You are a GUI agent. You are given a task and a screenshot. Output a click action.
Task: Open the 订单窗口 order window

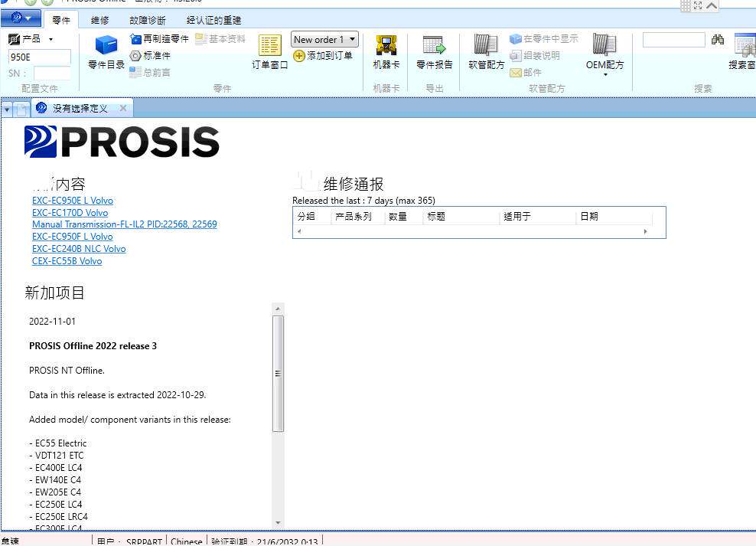(x=269, y=52)
